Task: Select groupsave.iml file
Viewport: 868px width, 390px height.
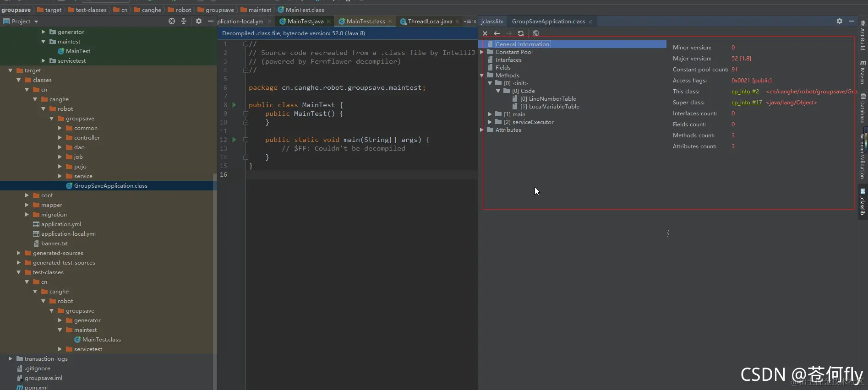Action: pyautogui.click(x=43, y=378)
